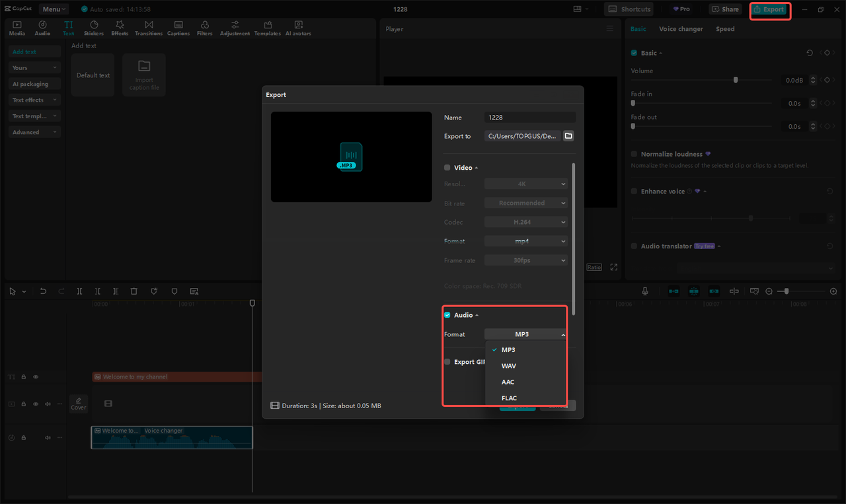
Task: Click the Cover thumbnail in the timeline
Action: pos(78,404)
